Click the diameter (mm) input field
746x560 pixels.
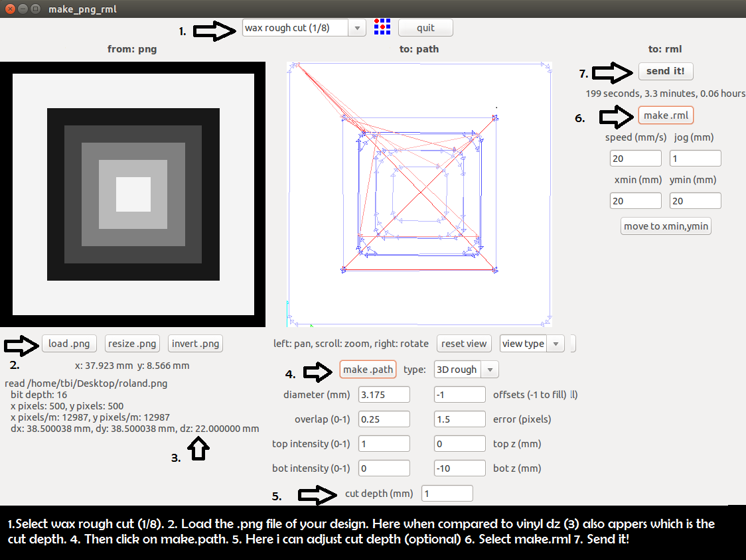tap(384, 394)
